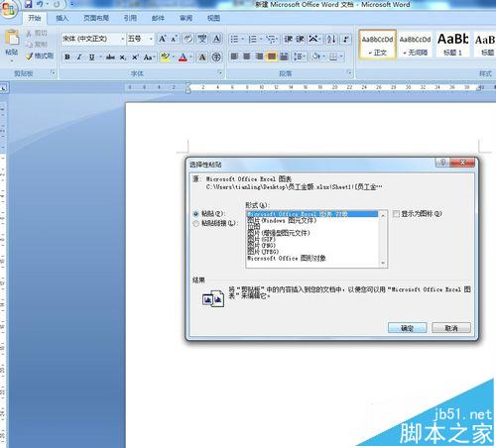Apply bold formatting
The height and width of the screenshot is (448, 496).
pyautogui.click(x=67, y=56)
